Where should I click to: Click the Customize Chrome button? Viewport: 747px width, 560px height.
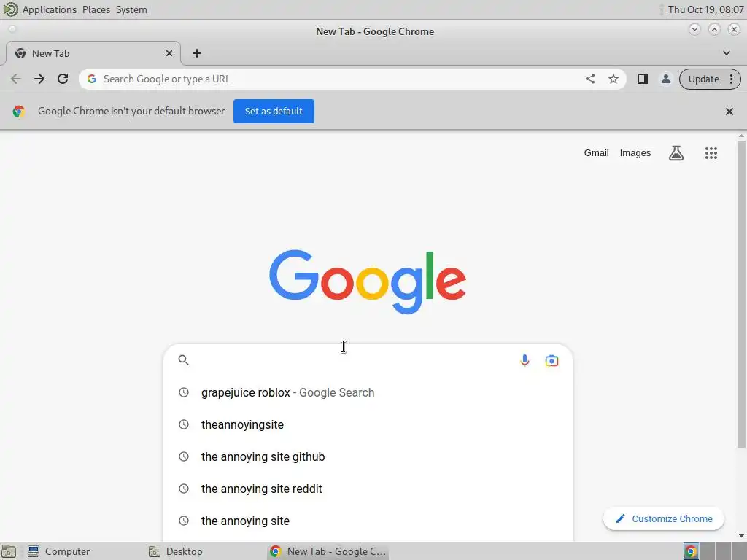(x=664, y=519)
